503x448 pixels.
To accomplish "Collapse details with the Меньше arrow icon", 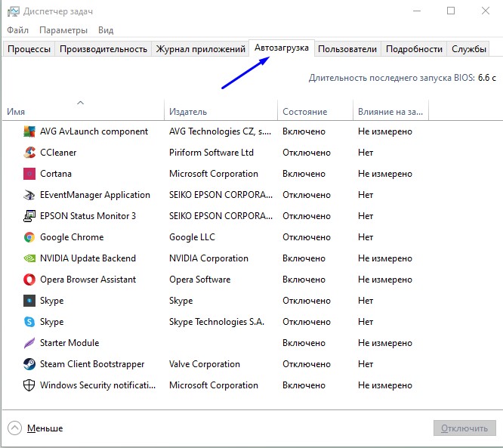I will (15, 428).
